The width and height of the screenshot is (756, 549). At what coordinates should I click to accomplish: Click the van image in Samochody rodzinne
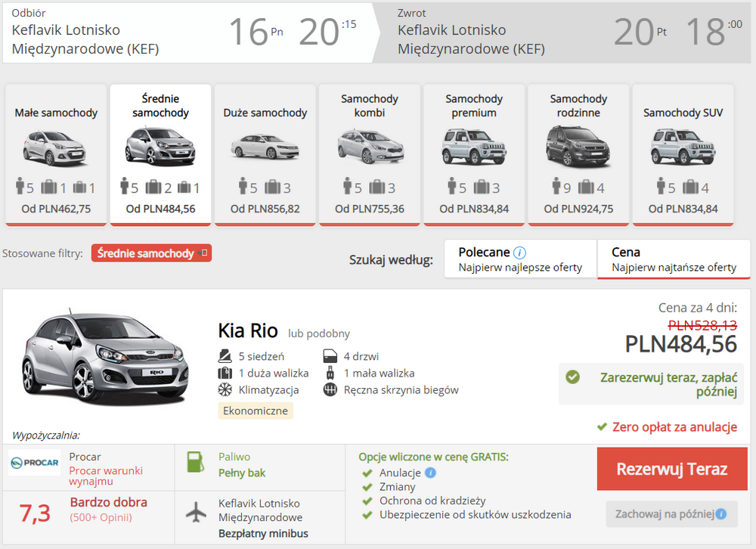578,146
